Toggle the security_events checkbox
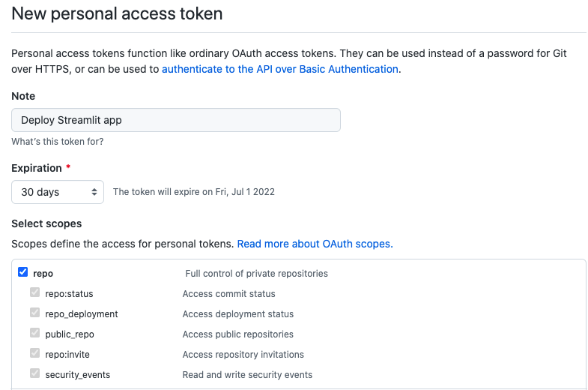588x390 pixels. 34,374
